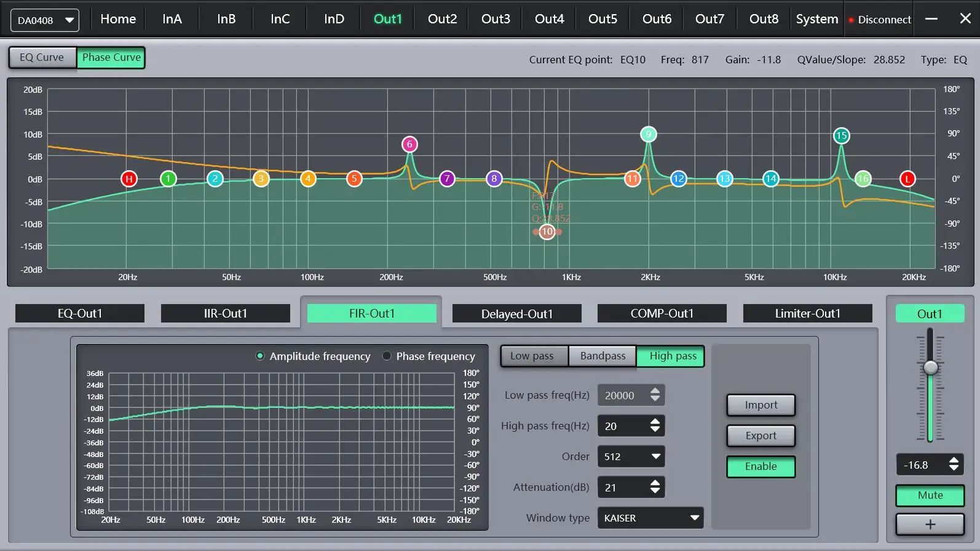Open the IIR-Out1 tab

225,313
